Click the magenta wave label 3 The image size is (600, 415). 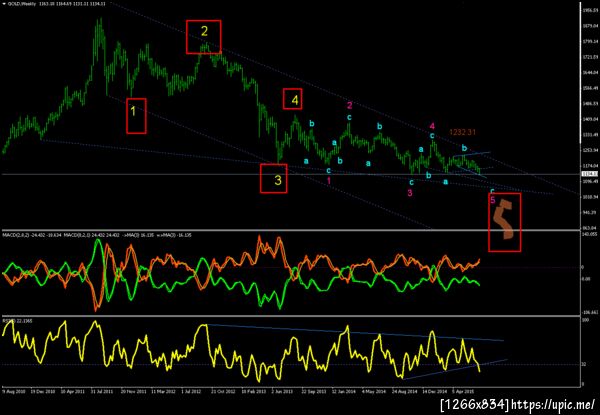[410, 193]
